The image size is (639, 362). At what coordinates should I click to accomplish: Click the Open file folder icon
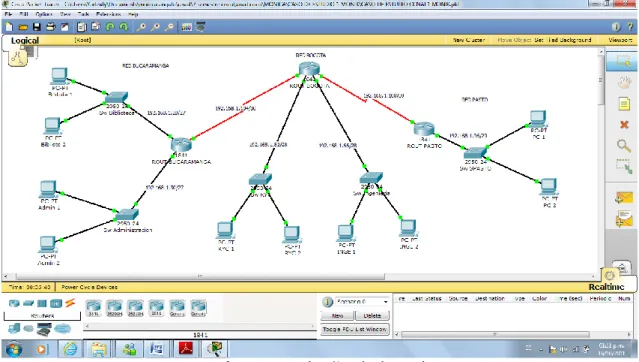coord(23,27)
